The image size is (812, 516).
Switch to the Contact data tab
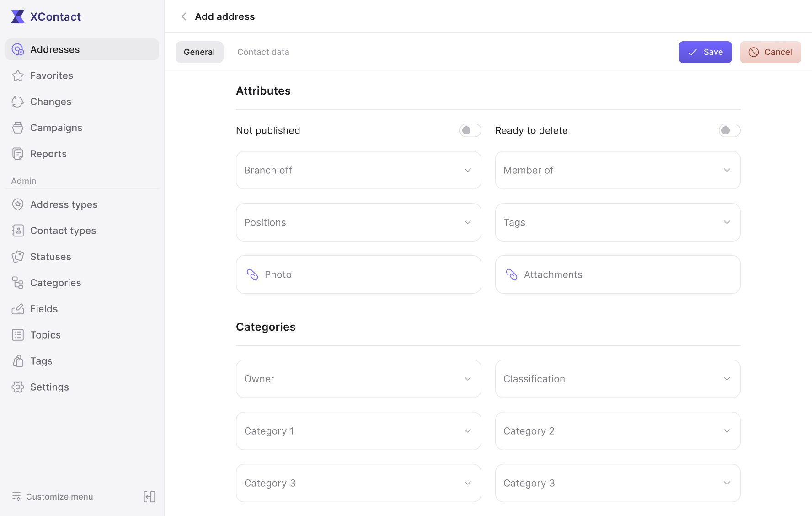[x=263, y=52]
